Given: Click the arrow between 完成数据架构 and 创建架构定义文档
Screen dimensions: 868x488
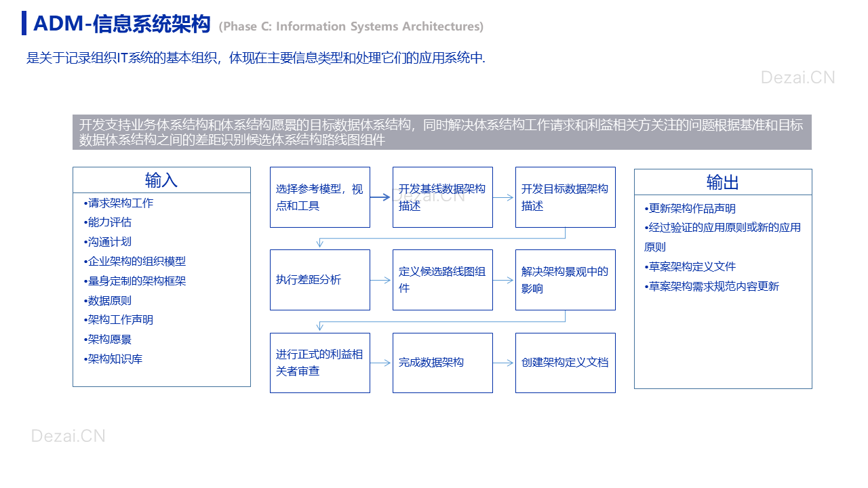Looking at the screenshot, I should pos(504,363).
